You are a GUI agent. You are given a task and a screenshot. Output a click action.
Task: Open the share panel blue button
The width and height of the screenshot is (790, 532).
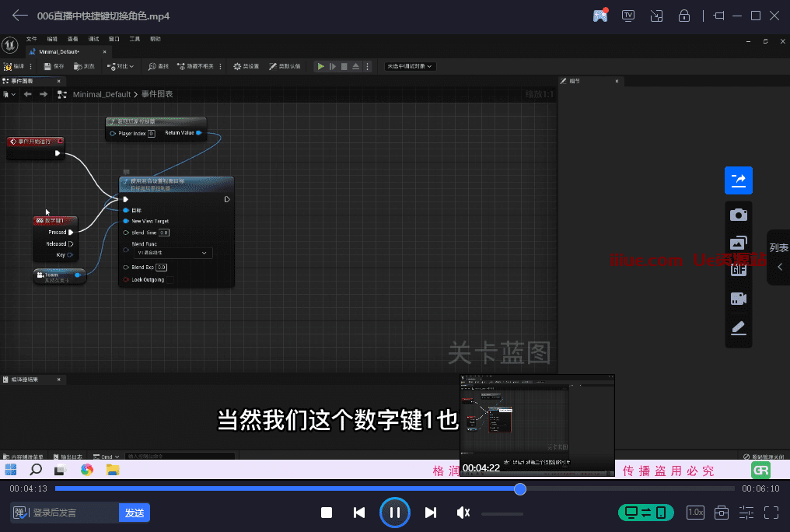click(738, 180)
